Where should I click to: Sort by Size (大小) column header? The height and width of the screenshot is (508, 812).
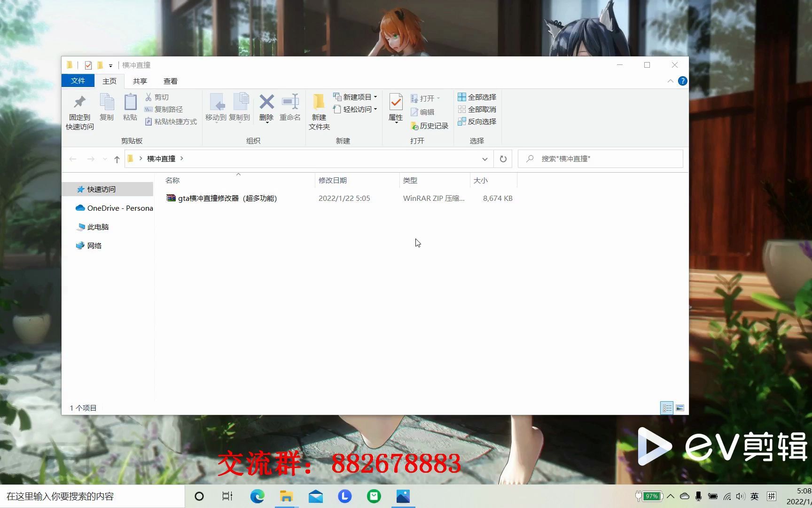tap(493, 180)
